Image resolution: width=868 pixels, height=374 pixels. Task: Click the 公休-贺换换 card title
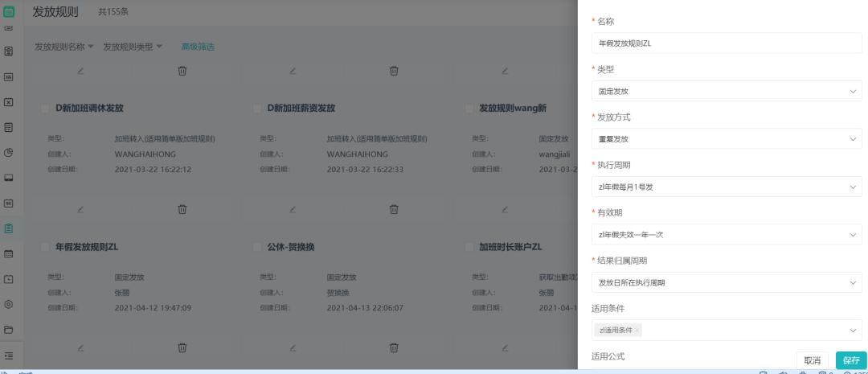pyautogui.click(x=291, y=247)
